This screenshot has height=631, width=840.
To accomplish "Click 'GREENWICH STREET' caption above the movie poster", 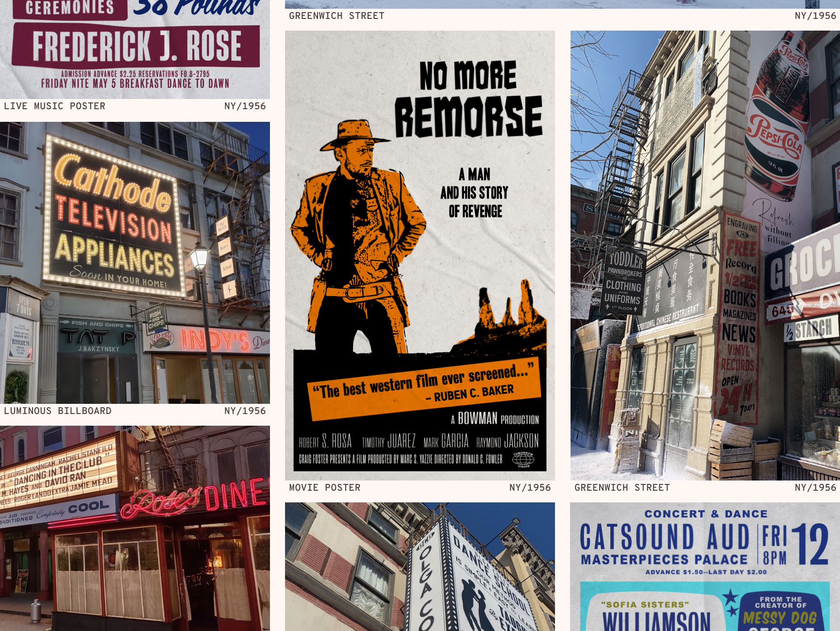I will (336, 16).
